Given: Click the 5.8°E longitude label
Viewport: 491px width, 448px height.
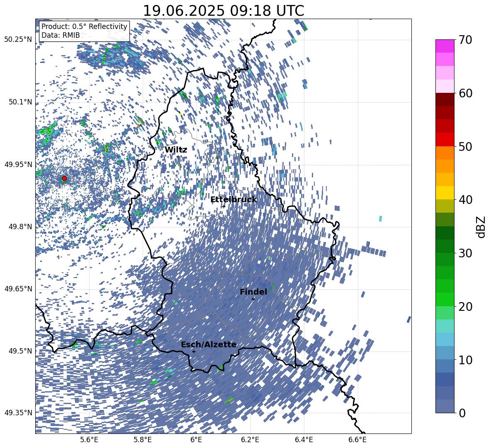Looking at the screenshot, I should click(x=143, y=440).
